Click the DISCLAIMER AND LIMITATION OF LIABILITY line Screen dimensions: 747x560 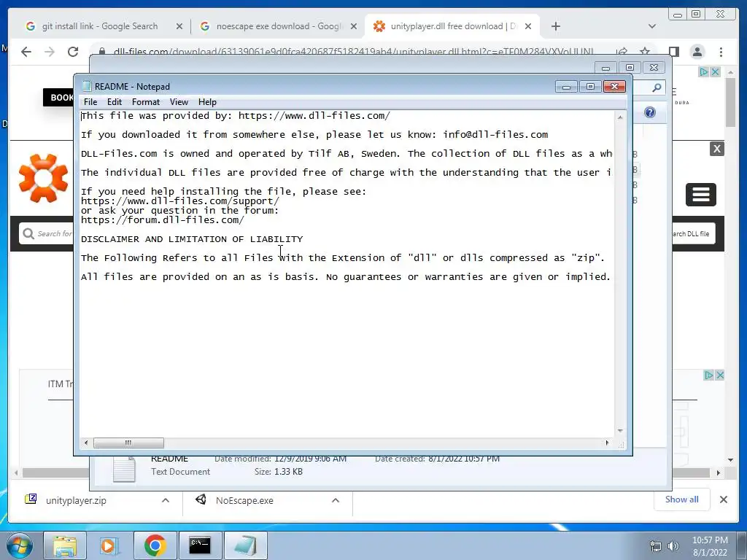192,239
